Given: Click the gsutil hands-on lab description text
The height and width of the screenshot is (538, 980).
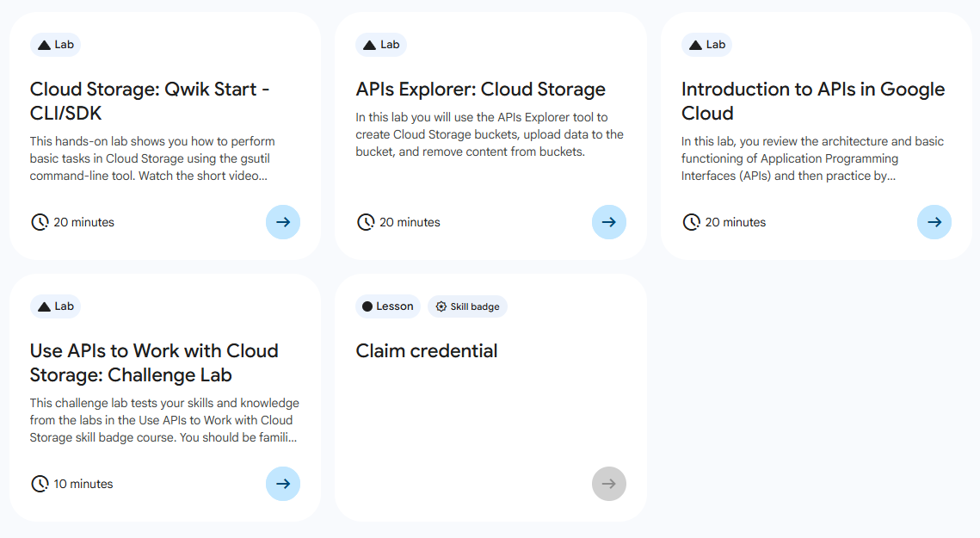Looking at the screenshot, I should click(x=152, y=159).
